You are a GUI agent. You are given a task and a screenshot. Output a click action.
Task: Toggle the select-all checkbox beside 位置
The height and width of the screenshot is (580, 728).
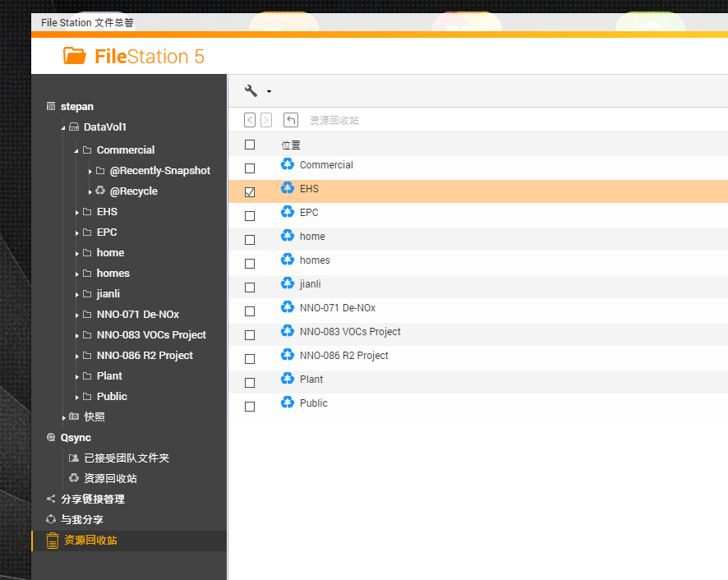pos(250,145)
